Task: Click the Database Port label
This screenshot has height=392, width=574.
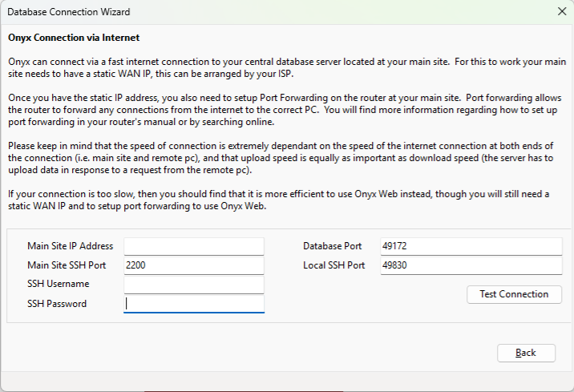Action: click(x=332, y=246)
